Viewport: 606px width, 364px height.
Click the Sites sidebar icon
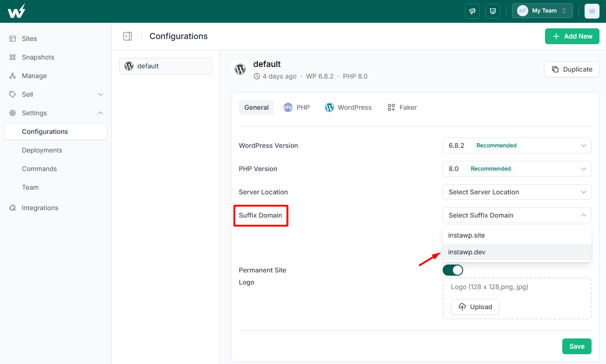pyautogui.click(x=13, y=39)
